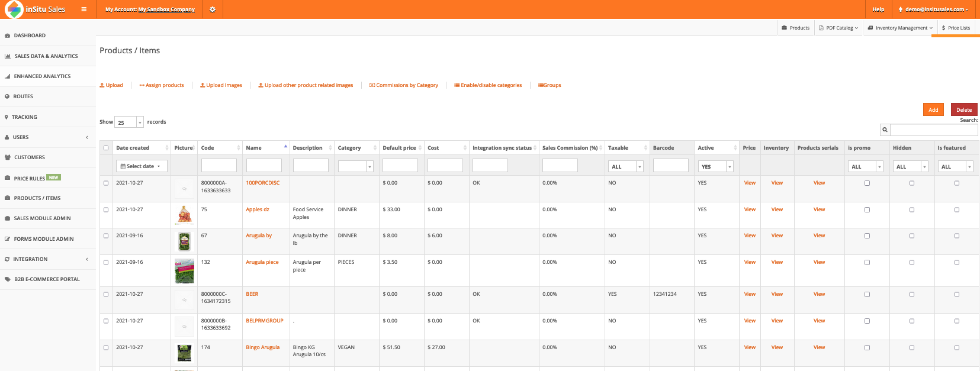Click the Bingo Arugula product thumbnail
The height and width of the screenshot is (371, 980).
click(184, 353)
